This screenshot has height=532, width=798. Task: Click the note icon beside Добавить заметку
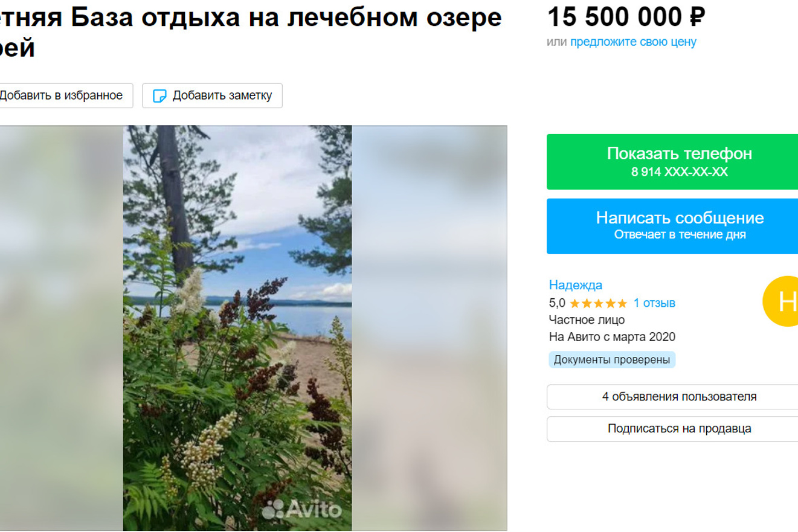point(159,96)
